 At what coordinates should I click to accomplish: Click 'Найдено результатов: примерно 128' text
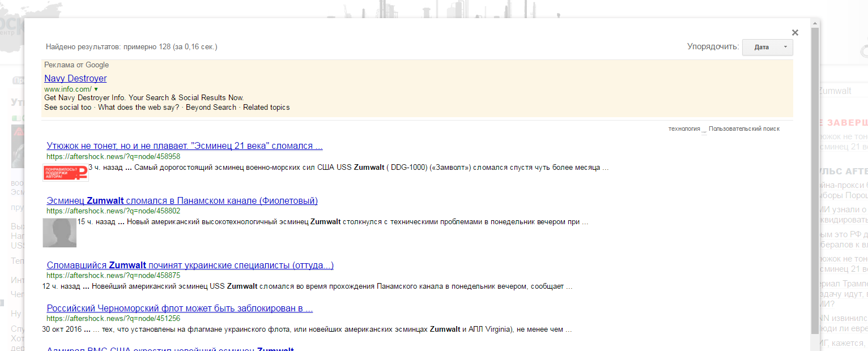131,46
